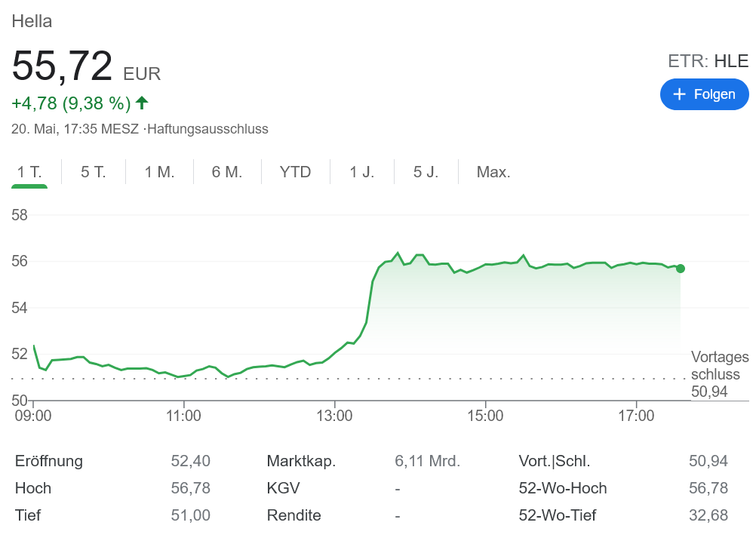This screenshot has height=547, width=756.
Task: Click the green up arrow icon
Action: click(142, 103)
